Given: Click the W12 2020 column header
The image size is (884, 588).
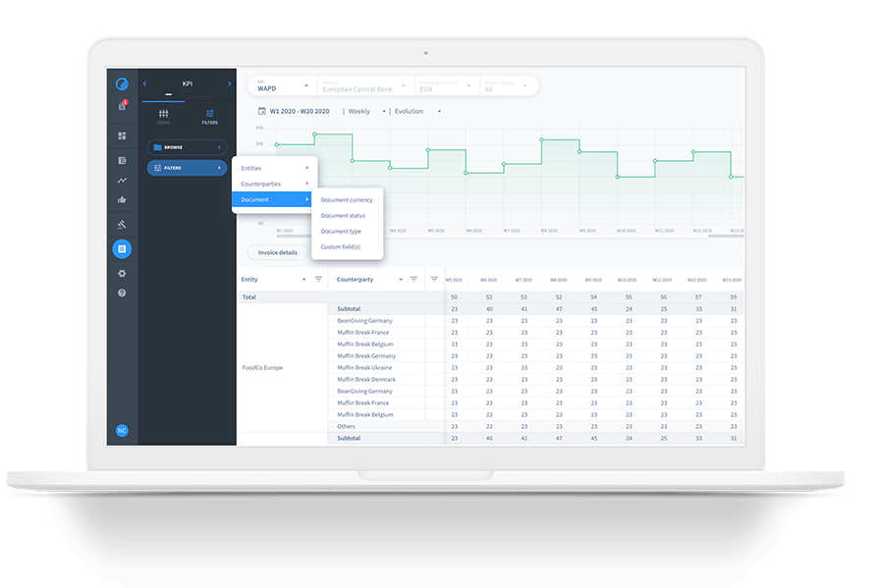Looking at the screenshot, I should point(696,280).
